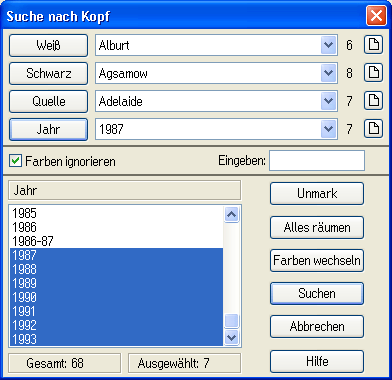Click the new-page icon in Quelle row
Image resolution: width=392 pixels, height=380 pixels.
373,101
